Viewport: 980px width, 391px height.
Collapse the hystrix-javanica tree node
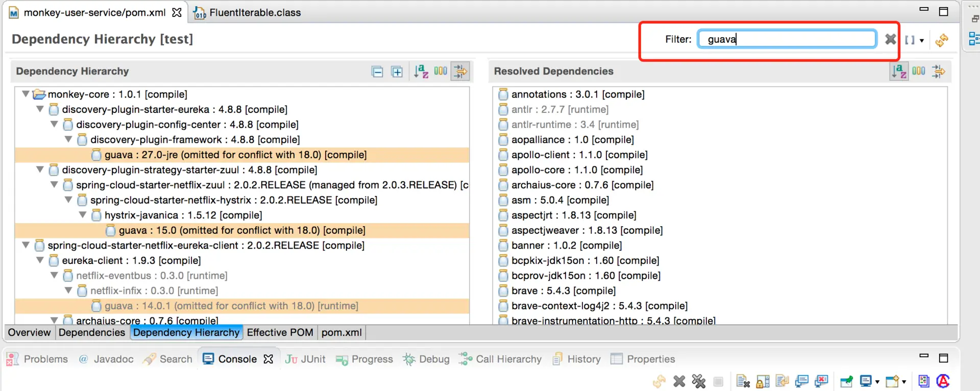(x=83, y=215)
